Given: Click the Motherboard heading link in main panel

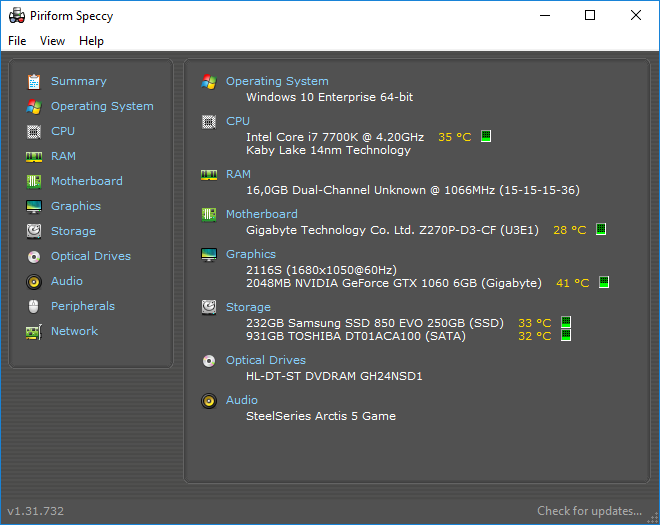Looking at the screenshot, I should pyautogui.click(x=262, y=214).
